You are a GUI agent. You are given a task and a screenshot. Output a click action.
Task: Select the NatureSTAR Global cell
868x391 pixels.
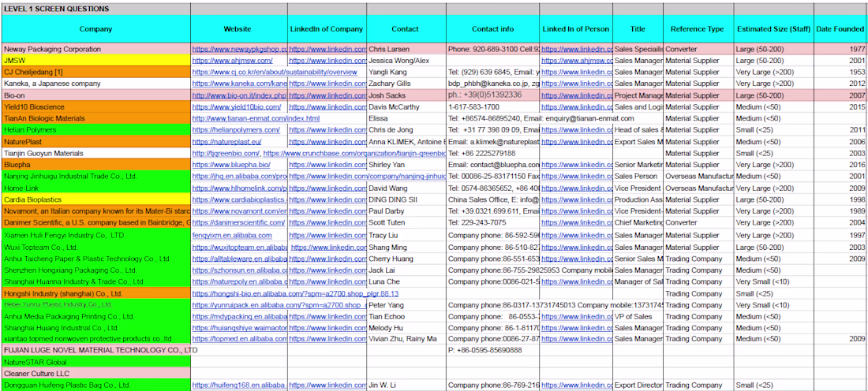point(95,362)
